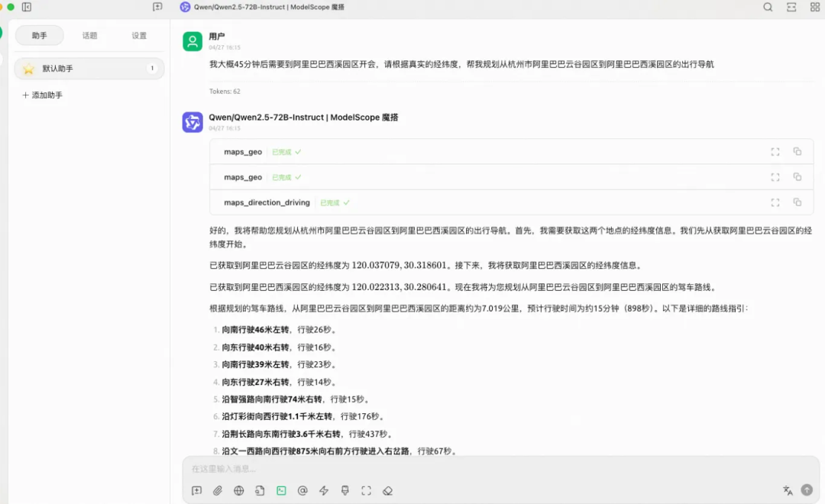Click the @ mention model icon

point(302,490)
